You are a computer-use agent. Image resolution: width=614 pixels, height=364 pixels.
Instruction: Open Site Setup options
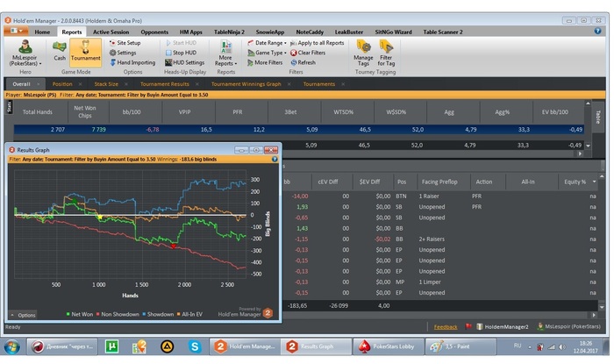[125, 43]
